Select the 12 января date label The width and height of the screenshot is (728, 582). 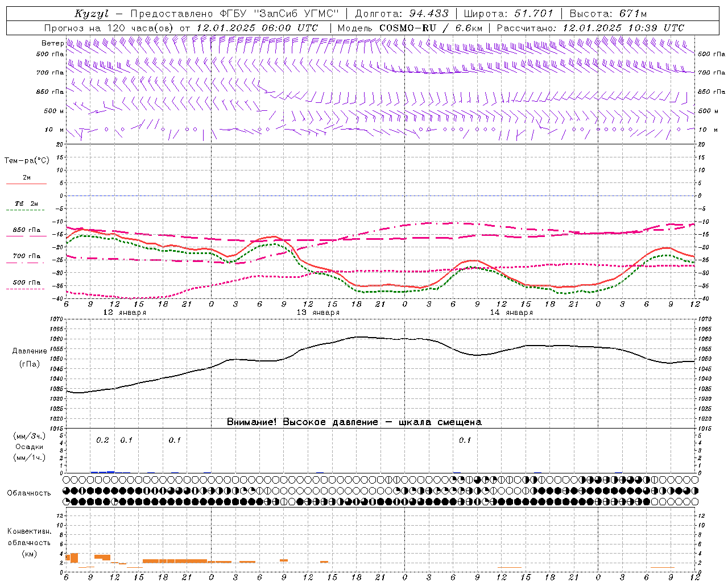[125, 313]
